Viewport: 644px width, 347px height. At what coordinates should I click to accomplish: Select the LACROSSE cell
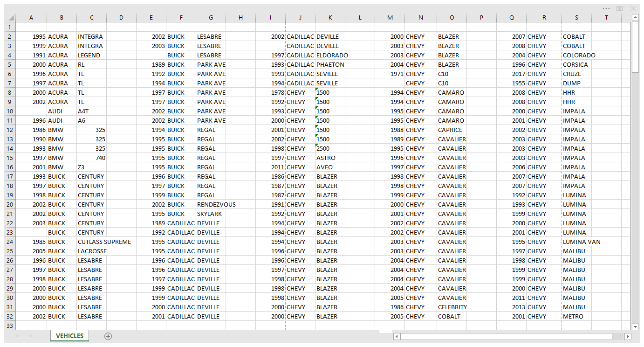92,251
